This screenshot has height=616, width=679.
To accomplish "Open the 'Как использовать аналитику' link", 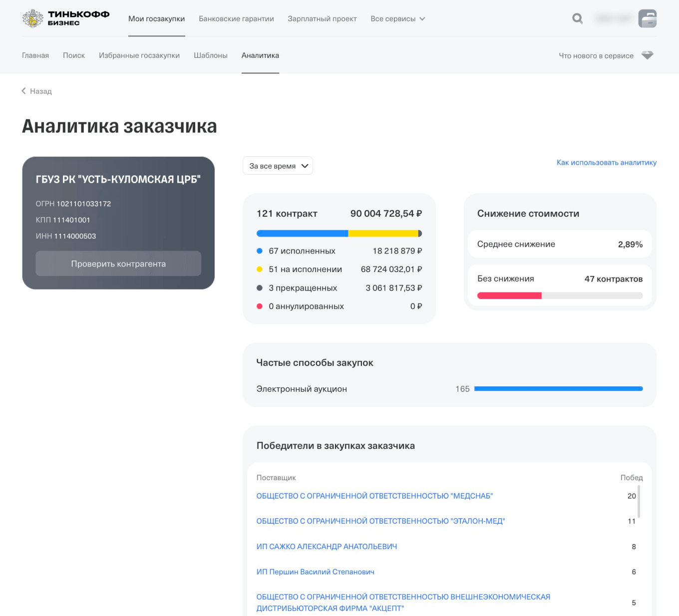I will 606,162.
